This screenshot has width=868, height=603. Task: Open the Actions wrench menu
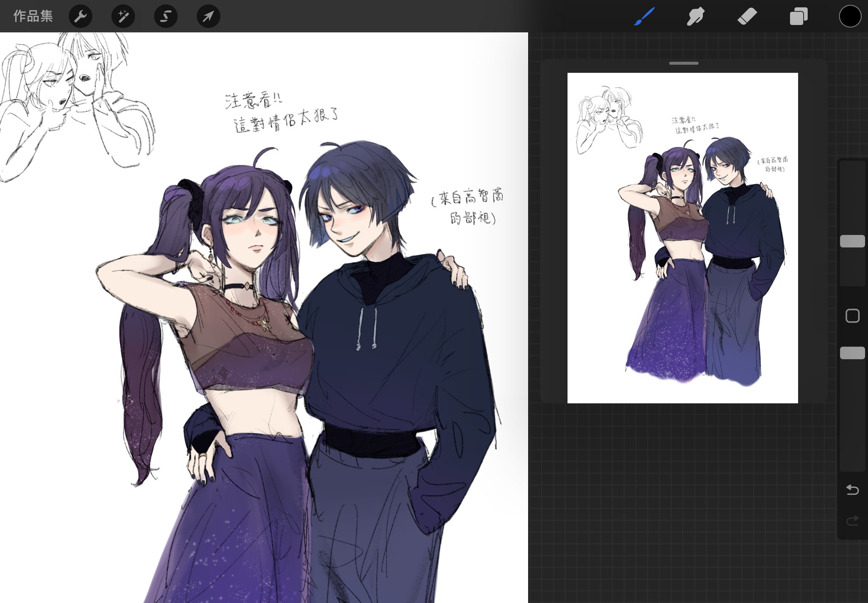(81, 17)
